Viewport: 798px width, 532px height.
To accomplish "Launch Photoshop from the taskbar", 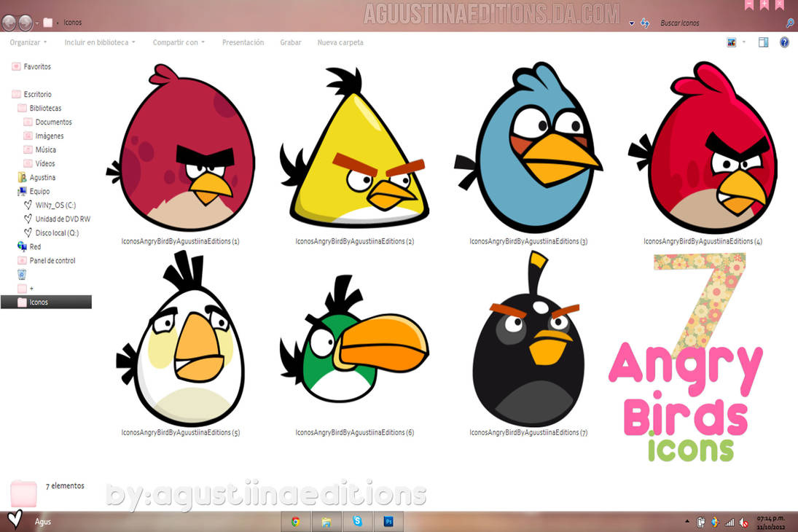I will coord(389,522).
